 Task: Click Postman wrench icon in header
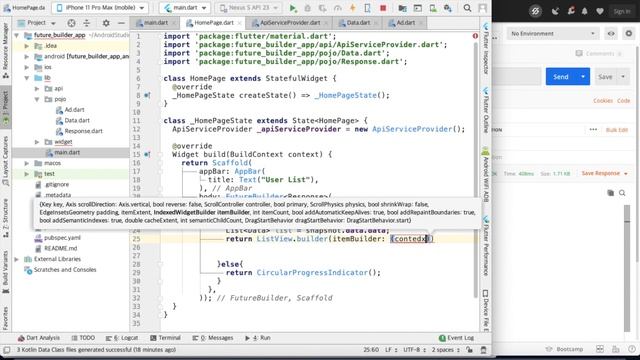click(571, 11)
